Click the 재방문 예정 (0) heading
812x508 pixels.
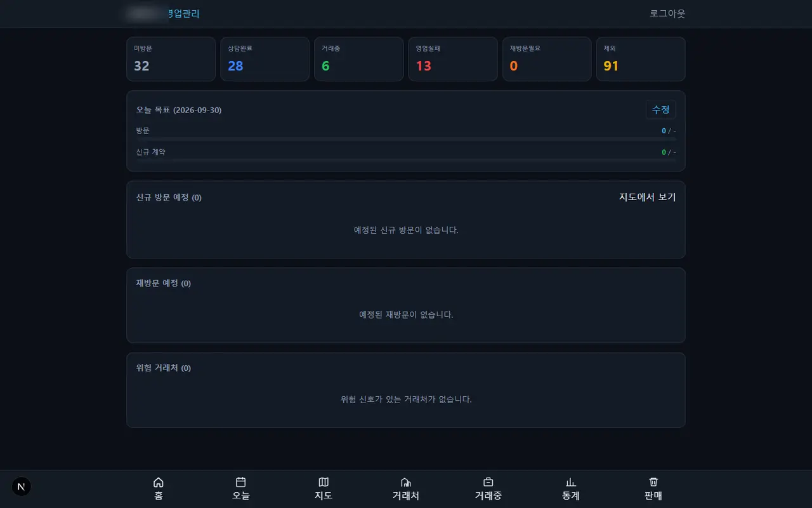tap(164, 283)
